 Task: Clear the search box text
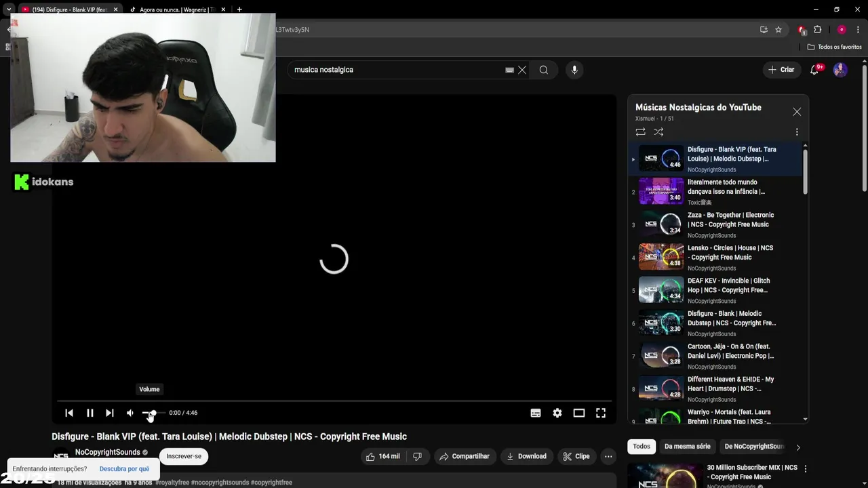(x=522, y=70)
